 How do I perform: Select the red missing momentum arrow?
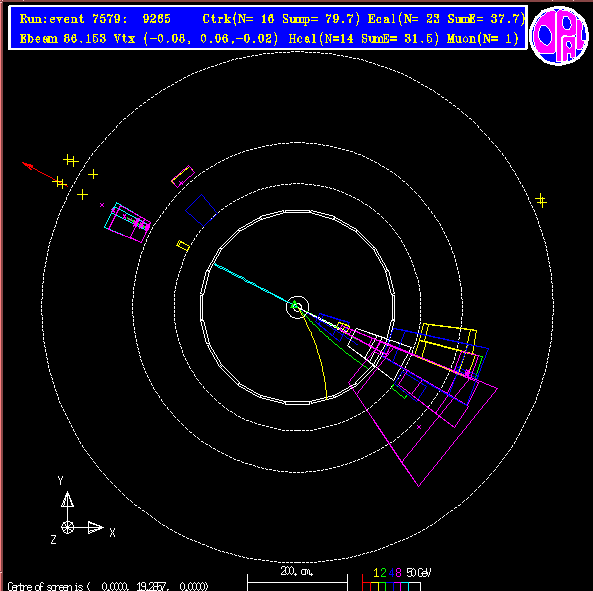pos(44,174)
